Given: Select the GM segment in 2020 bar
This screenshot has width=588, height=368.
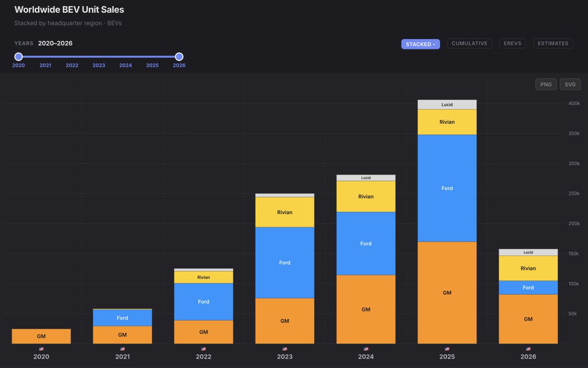Looking at the screenshot, I should click(x=41, y=337).
